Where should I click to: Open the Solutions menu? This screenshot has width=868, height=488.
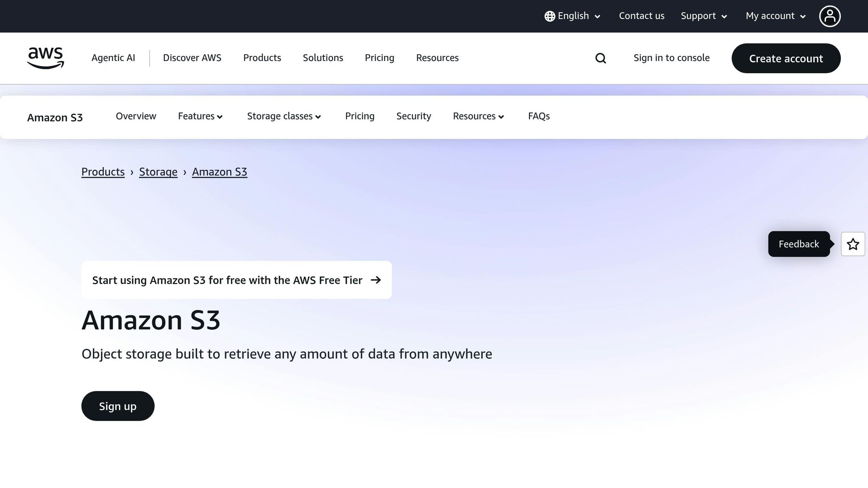coord(323,58)
